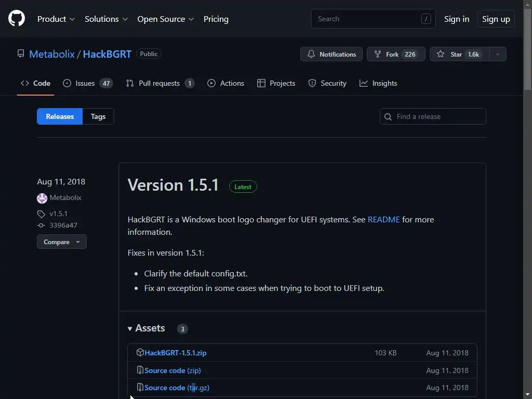Click the Aug 11, 2018 release date heading
Image resolution: width=532 pixels, height=399 pixels.
click(x=61, y=181)
